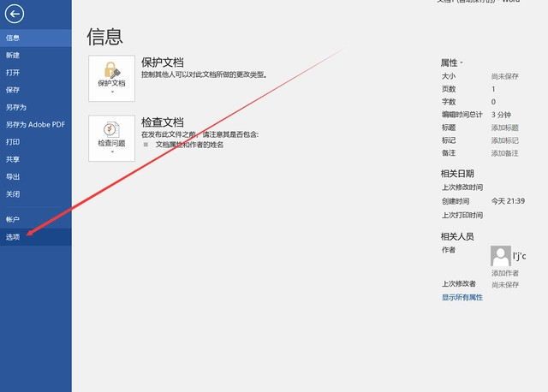This screenshot has width=548, height=392.
Task: Select 另存为 Adobe PDF
Action: coord(34,124)
